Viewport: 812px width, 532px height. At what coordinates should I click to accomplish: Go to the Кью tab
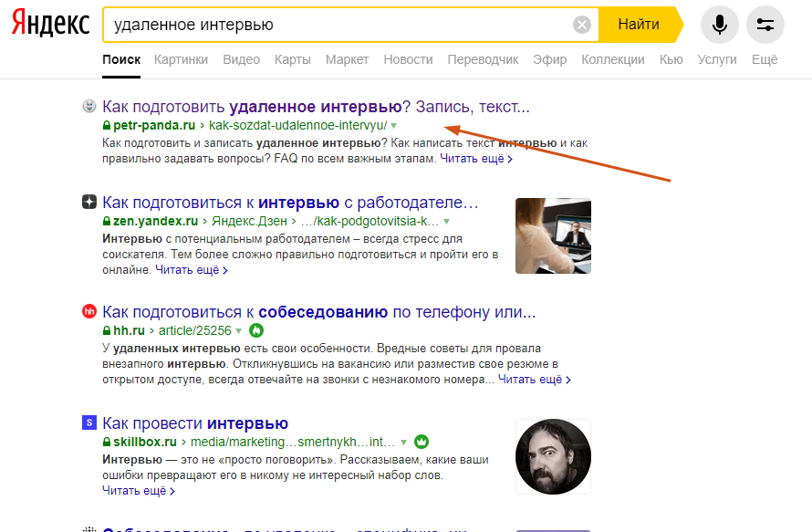[671, 59]
